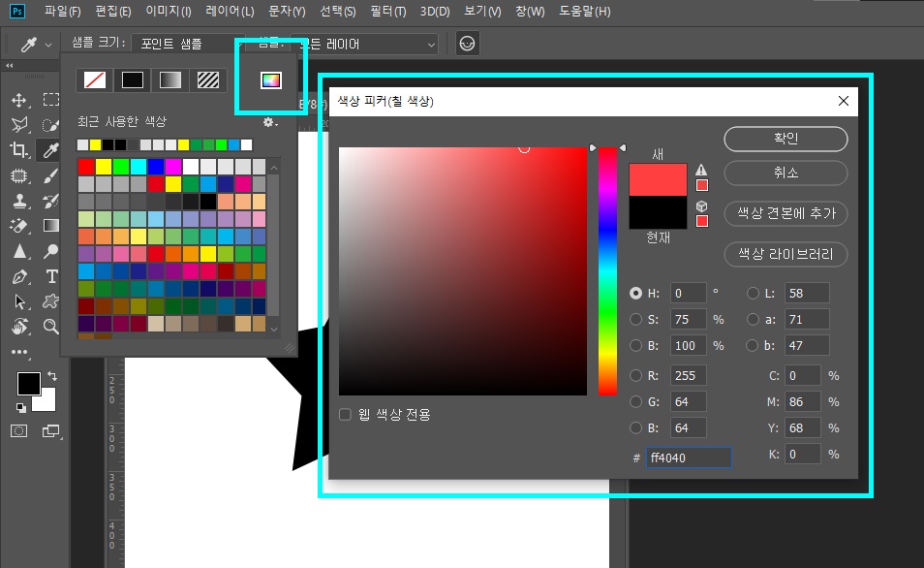The width and height of the screenshot is (924, 568).
Task: Select the Pen tool
Action: tap(18, 276)
